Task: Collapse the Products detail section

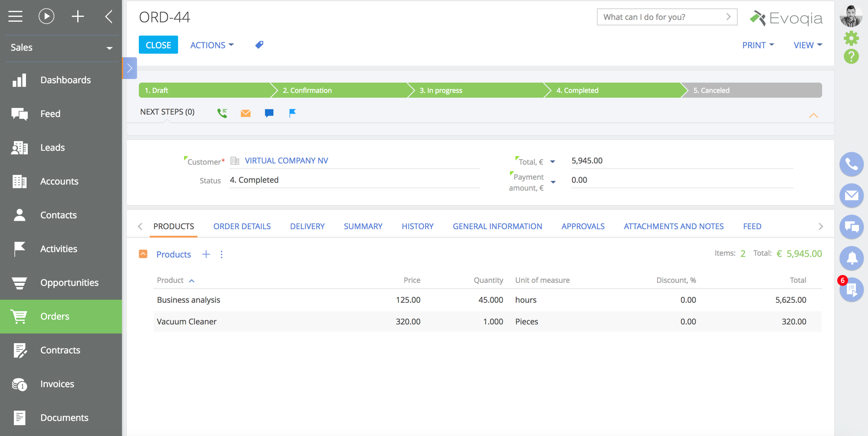Action: pos(143,254)
